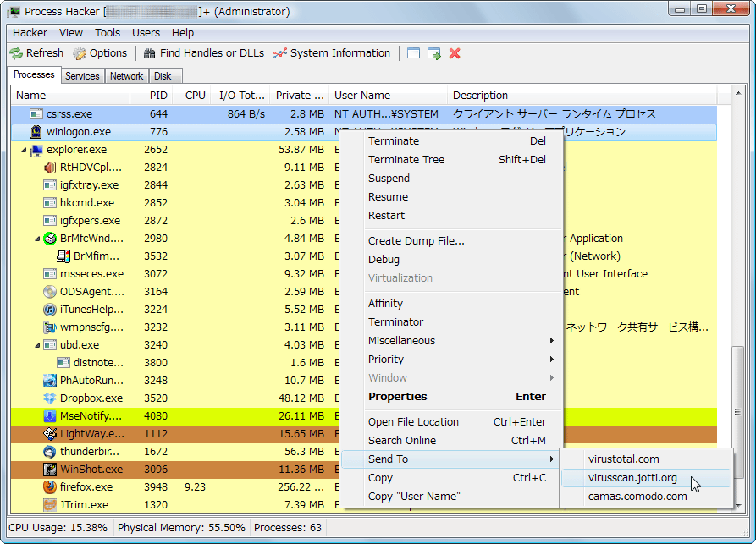Click the CPU Usage status bar entry
756x544 pixels.
coord(58,528)
